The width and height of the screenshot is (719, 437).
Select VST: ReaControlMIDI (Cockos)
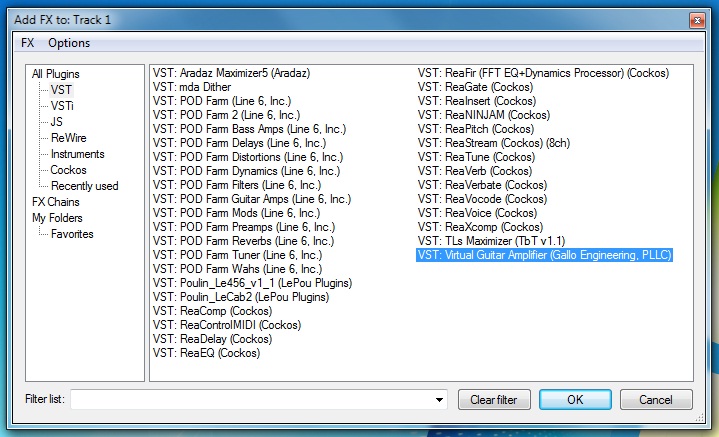[x=227, y=325]
